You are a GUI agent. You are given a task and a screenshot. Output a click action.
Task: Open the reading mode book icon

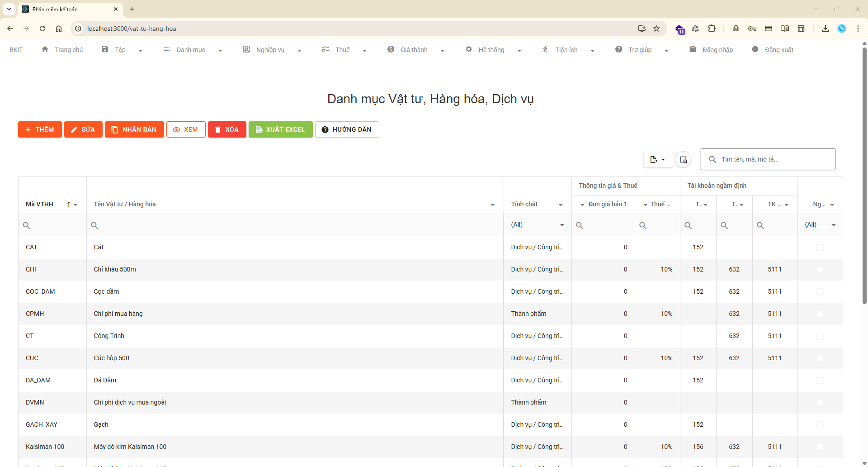(x=785, y=29)
